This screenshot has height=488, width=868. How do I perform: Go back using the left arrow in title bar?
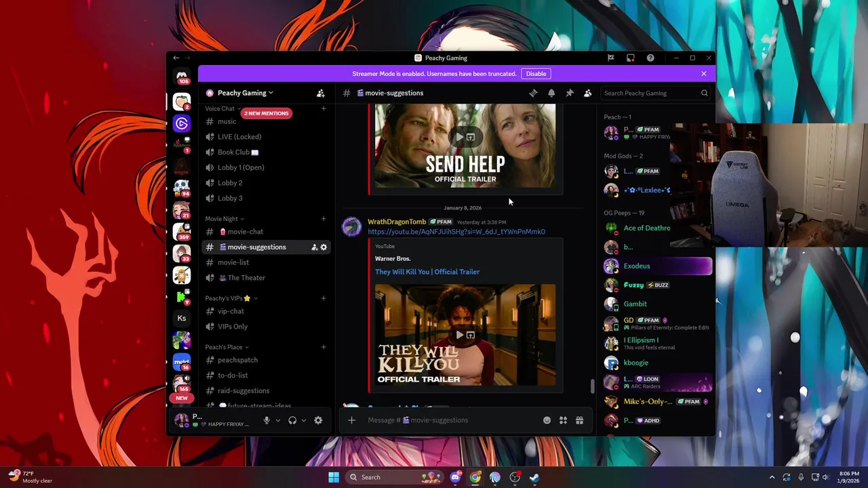click(x=176, y=58)
